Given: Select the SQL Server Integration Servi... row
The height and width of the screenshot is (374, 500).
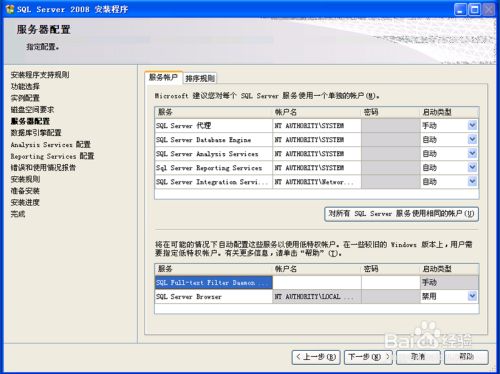Looking at the screenshot, I should pos(213,182).
